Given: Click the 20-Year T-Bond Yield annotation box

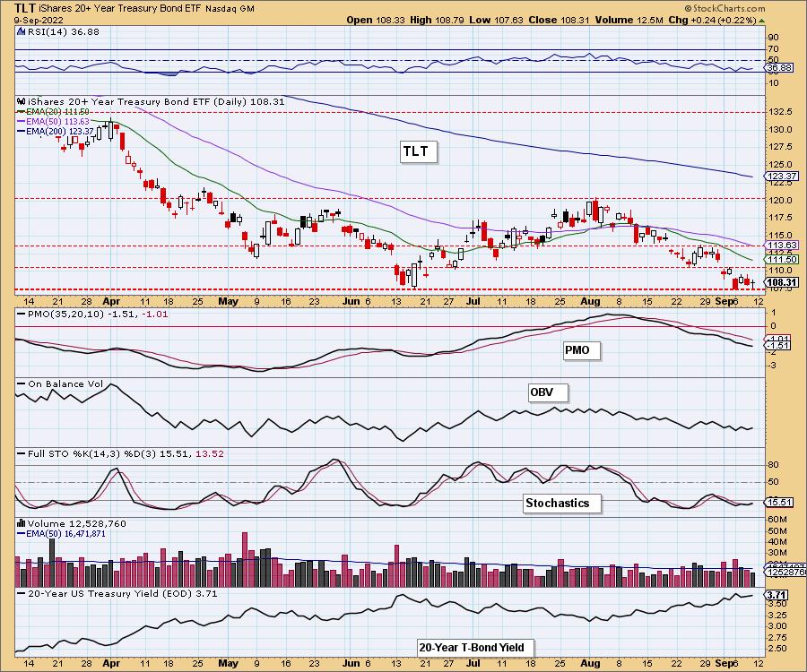Looking at the screenshot, I should click(475, 648).
